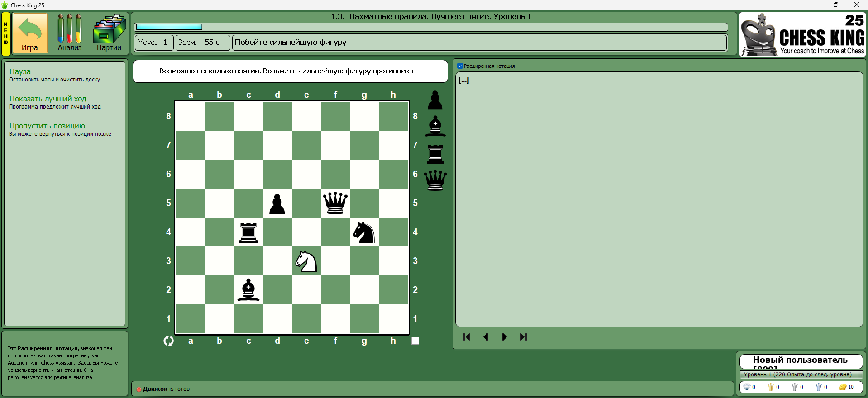Click the black rook on c4
Image resolution: width=868 pixels, height=398 pixels.
pyautogui.click(x=248, y=232)
